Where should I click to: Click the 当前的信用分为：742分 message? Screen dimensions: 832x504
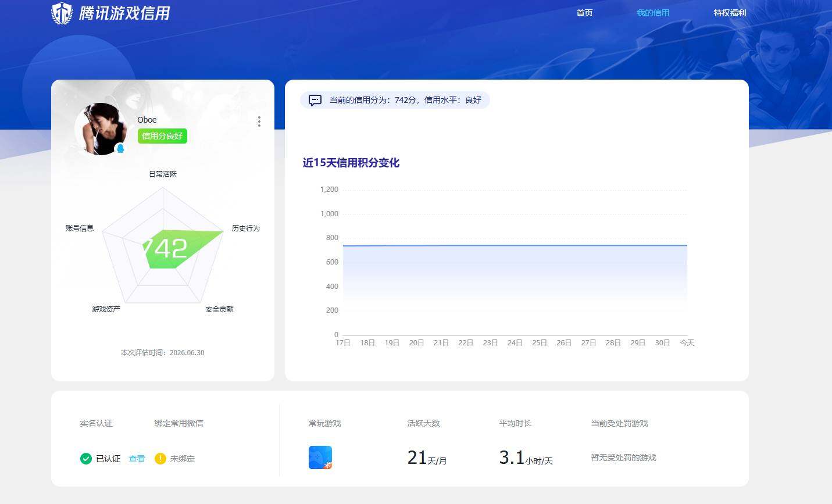tap(405, 100)
